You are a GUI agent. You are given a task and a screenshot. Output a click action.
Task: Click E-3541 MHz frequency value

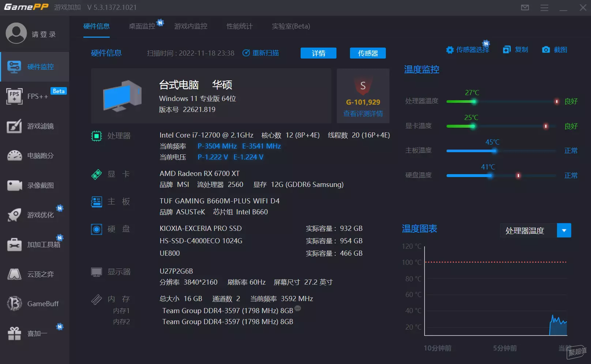[x=261, y=146]
